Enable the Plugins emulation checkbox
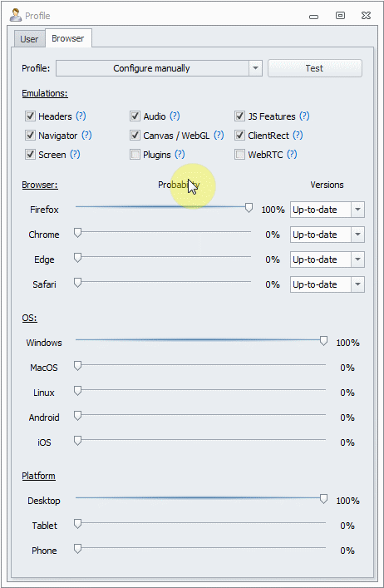Viewport: 384px width, 588px height. tap(135, 155)
